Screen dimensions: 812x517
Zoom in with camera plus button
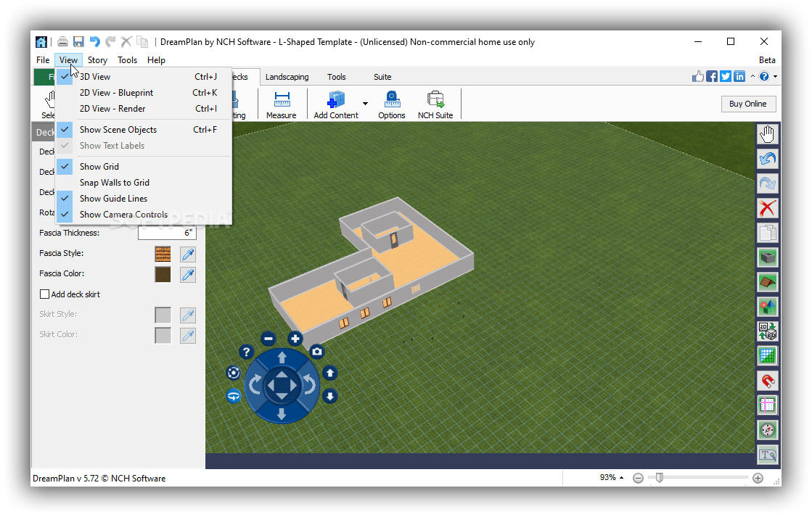pyautogui.click(x=295, y=339)
